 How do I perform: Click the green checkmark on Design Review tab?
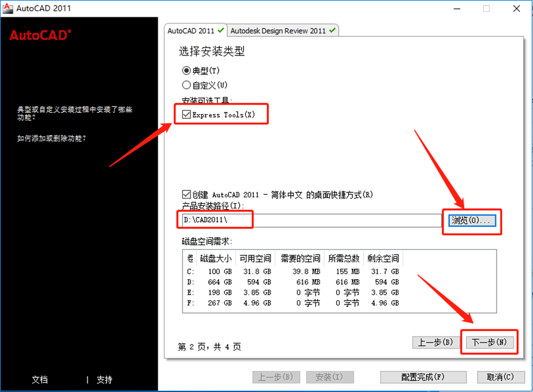coord(331,30)
